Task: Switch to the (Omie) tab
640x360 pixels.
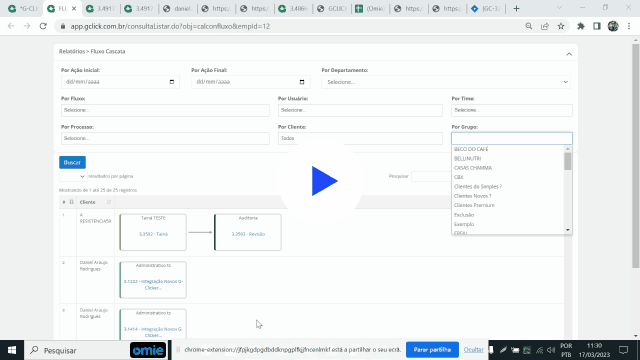Action: [370, 9]
